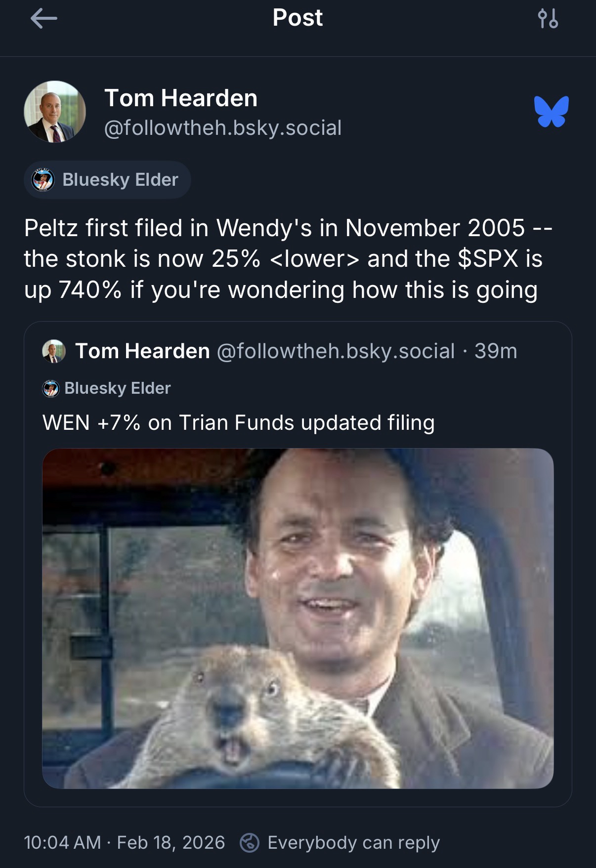Click small avatar in quoted post

[x=54, y=351]
